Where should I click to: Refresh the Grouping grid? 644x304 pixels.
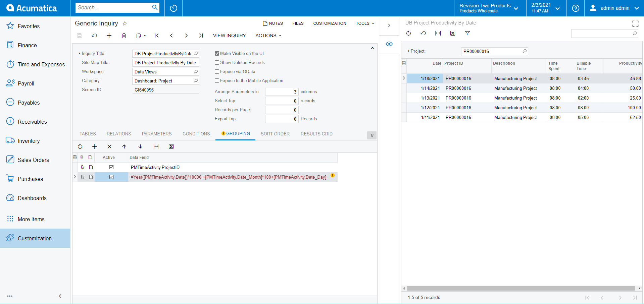[x=80, y=146]
